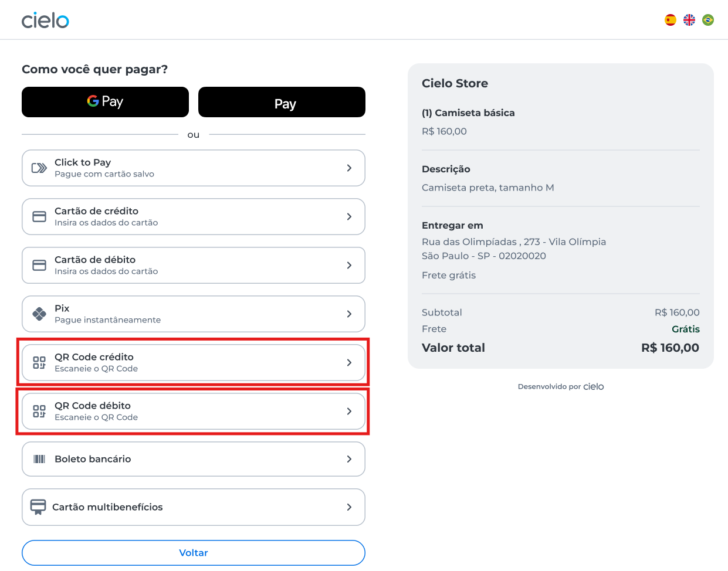Click the Cielo logo beside Desenvolvido por
Viewport: 728px width, 571px height.
coord(594,387)
